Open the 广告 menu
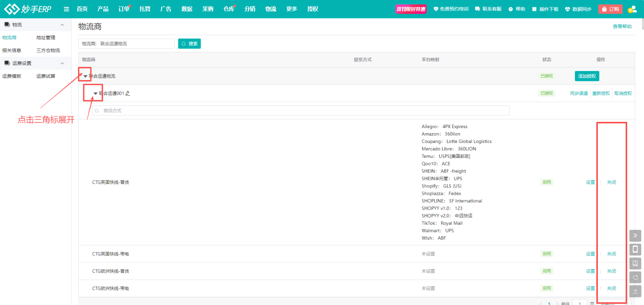Viewport: 644px width, 305px height. 166,9
